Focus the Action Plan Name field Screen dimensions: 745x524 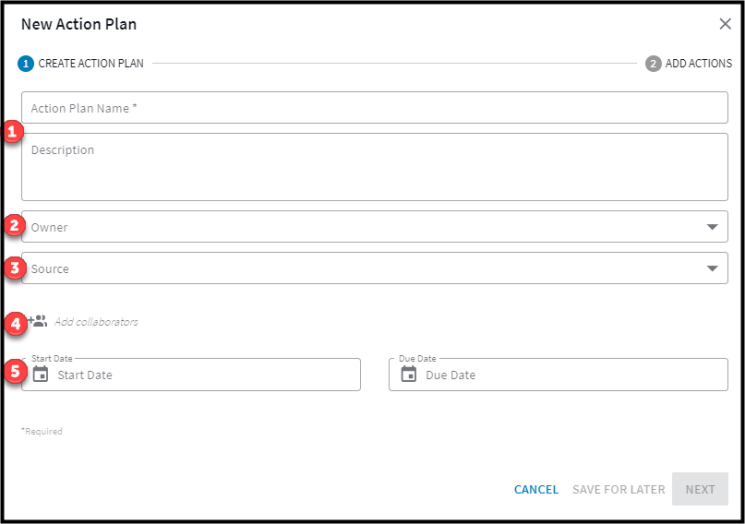click(x=374, y=108)
